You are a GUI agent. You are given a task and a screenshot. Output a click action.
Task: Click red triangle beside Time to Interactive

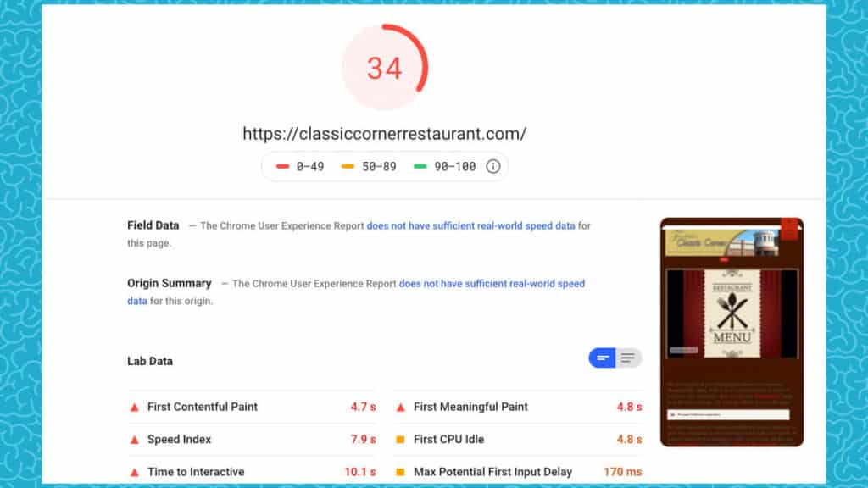(x=134, y=473)
